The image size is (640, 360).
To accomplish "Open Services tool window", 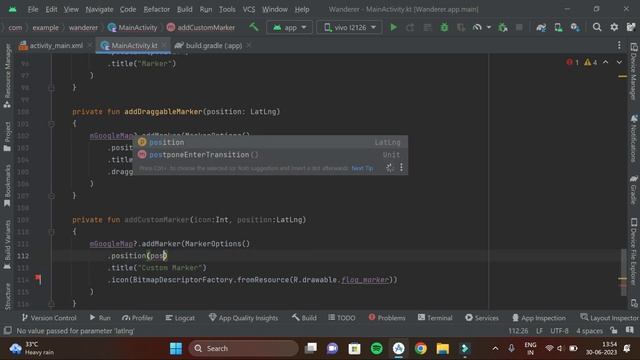I will pos(482,318).
